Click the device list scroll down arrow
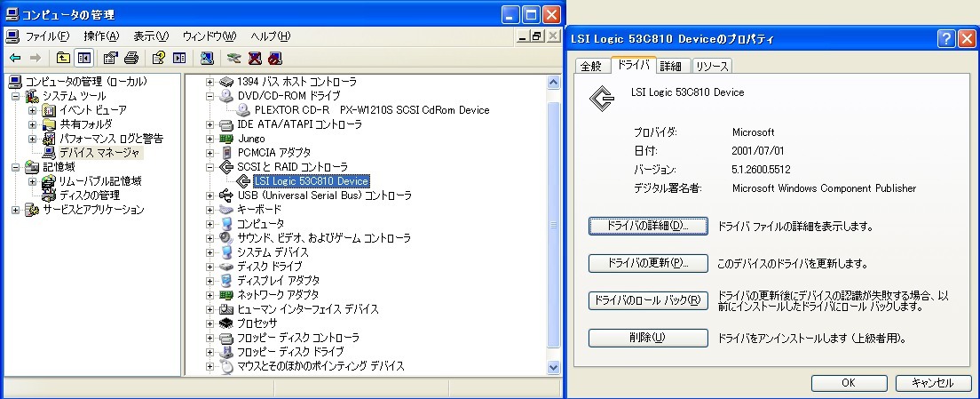Image resolution: width=980 pixels, height=399 pixels. pos(553,367)
